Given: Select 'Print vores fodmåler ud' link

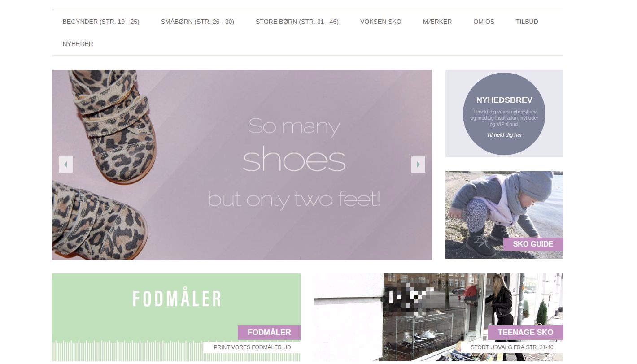Looking at the screenshot, I should (x=252, y=347).
